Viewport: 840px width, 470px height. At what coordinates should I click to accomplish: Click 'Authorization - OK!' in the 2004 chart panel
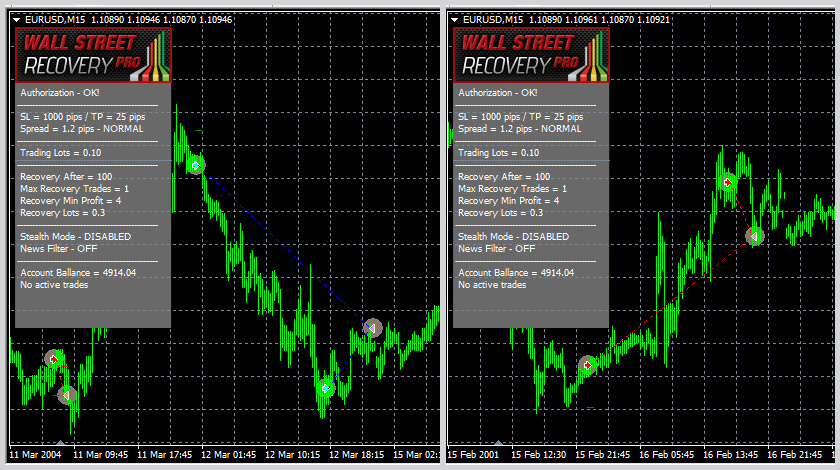click(59, 93)
